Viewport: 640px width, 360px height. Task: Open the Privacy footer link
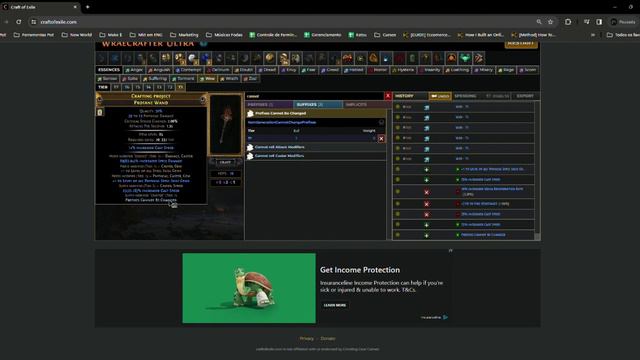(x=307, y=338)
